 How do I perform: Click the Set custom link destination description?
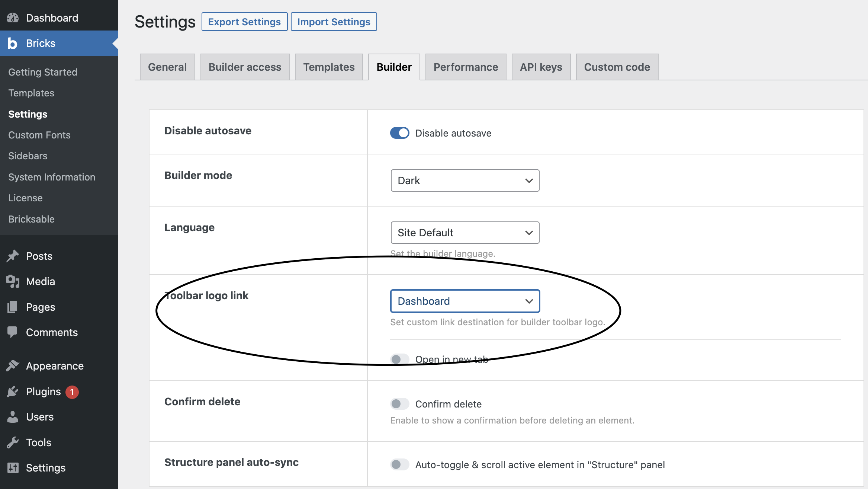coord(498,322)
